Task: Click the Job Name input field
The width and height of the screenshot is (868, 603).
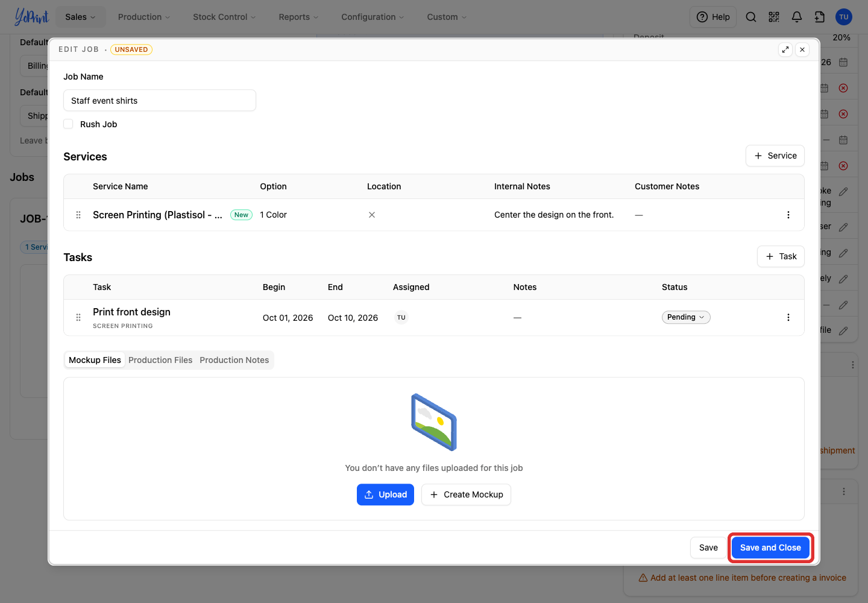Action: pos(160,101)
